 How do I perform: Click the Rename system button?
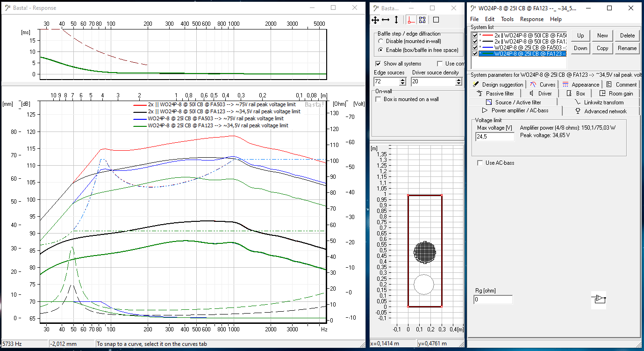click(627, 48)
